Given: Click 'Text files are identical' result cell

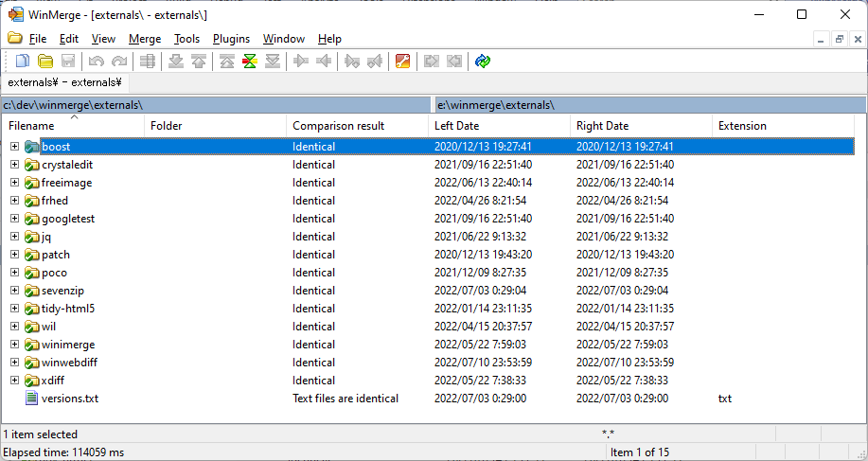Looking at the screenshot, I should tap(345, 399).
